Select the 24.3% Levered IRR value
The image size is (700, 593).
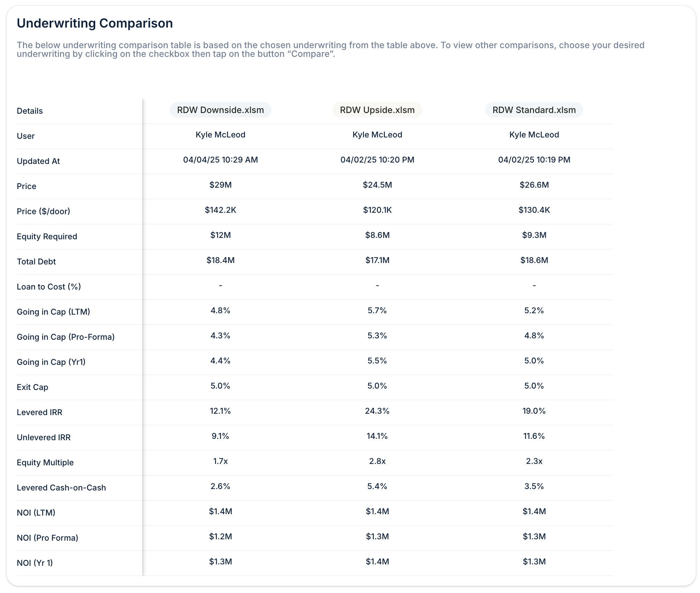[377, 411]
